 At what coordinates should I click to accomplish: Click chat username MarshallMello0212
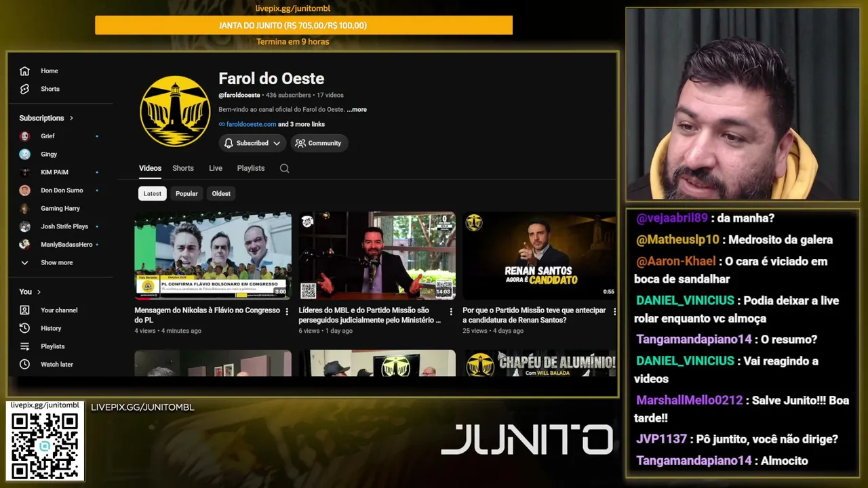(x=689, y=401)
